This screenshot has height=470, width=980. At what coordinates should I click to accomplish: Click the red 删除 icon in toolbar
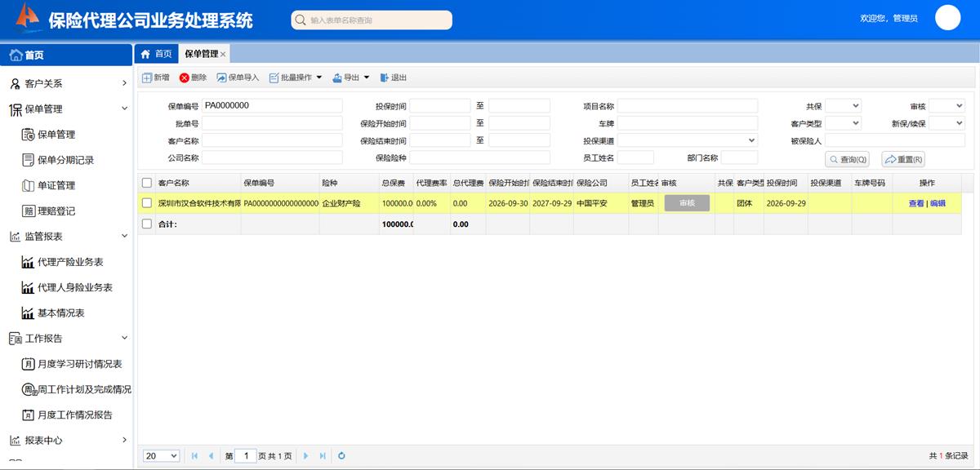coord(184,78)
